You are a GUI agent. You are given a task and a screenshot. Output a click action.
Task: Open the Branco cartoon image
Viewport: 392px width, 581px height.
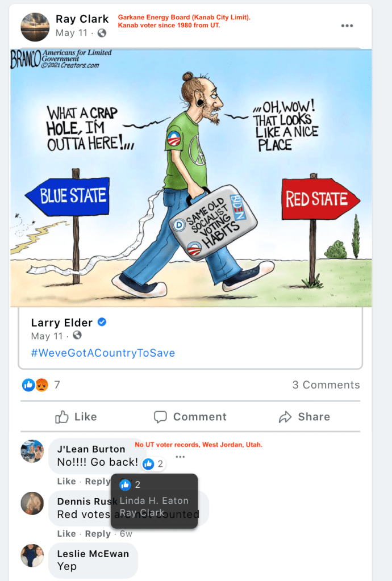[191, 178]
